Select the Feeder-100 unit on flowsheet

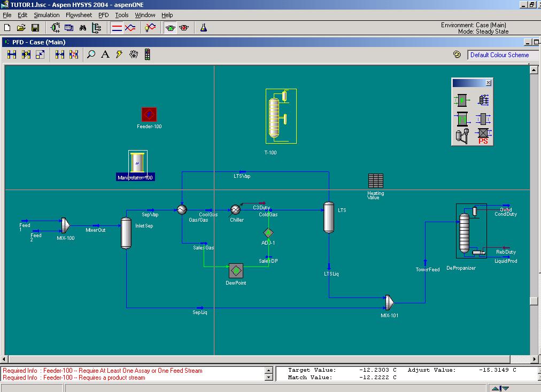click(x=149, y=114)
